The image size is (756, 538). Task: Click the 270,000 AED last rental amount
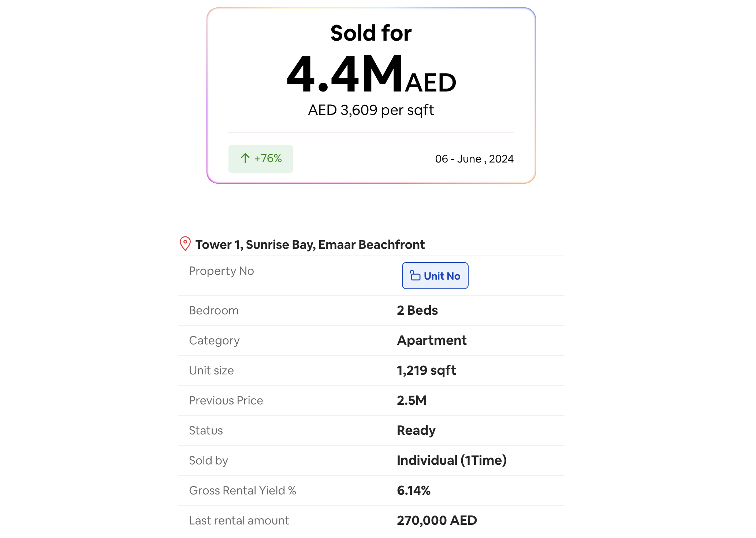pos(437,520)
